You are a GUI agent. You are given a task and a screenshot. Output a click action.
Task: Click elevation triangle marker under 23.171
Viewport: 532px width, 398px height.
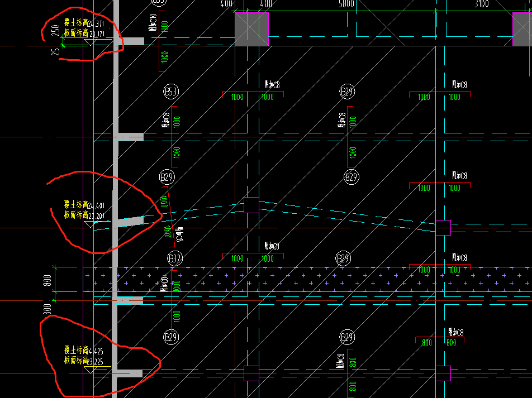point(90,42)
